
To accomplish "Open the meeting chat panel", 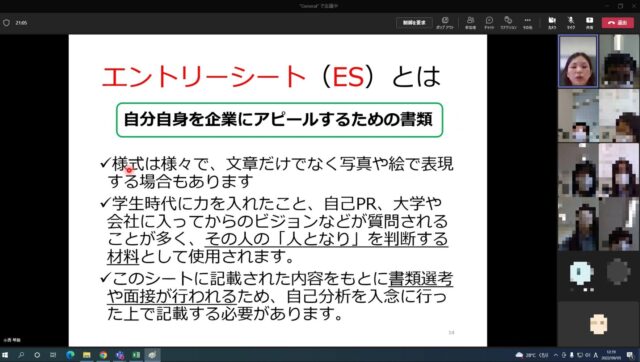I will tap(489, 22).
